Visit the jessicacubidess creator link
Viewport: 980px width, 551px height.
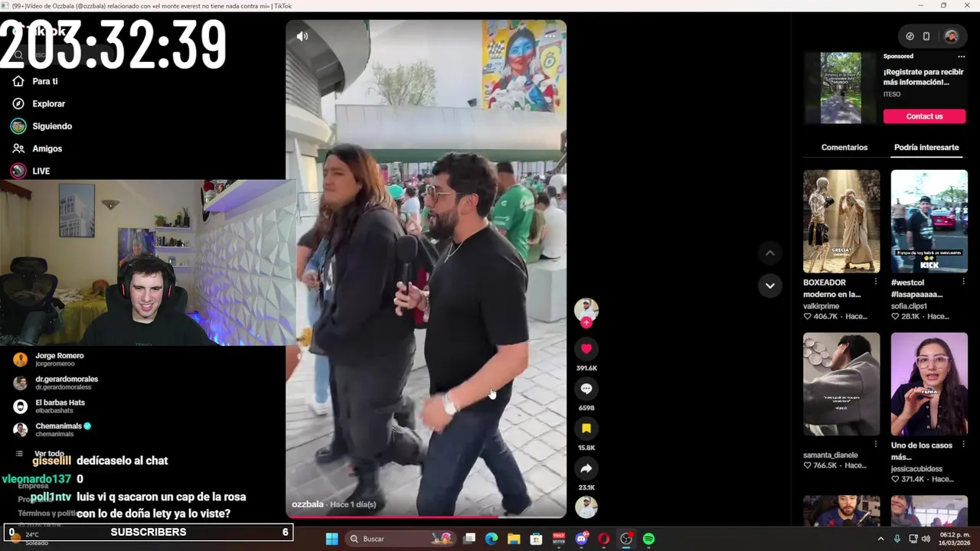(x=916, y=469)
